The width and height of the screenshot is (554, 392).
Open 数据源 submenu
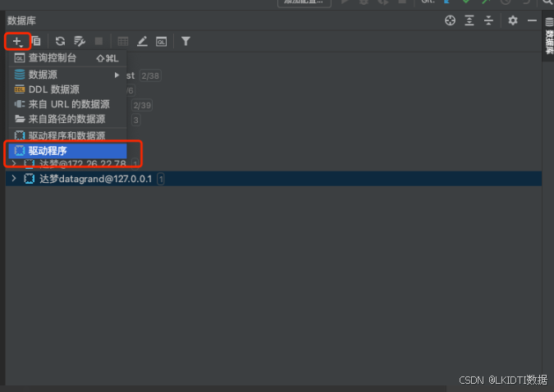(67, 75)
